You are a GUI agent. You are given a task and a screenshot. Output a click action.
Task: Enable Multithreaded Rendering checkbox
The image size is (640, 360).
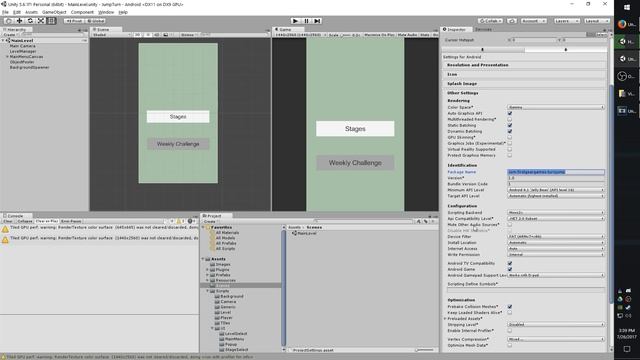tap(510, 120)
